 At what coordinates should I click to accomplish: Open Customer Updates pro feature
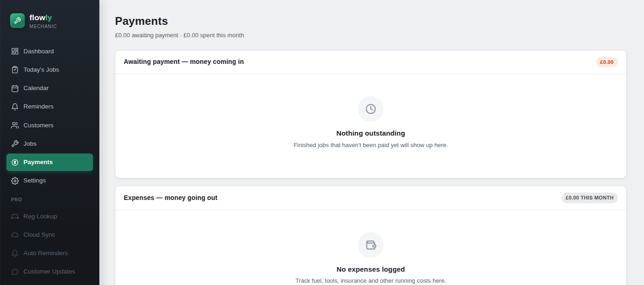[x=50, y=272]
